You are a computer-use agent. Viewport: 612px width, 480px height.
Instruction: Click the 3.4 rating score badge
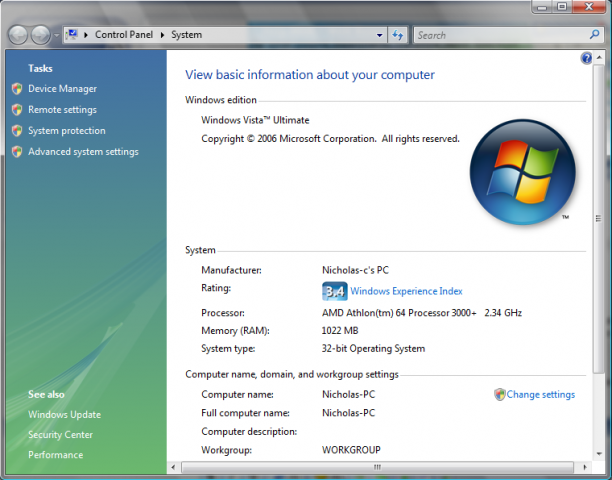[x=334, y=291]
